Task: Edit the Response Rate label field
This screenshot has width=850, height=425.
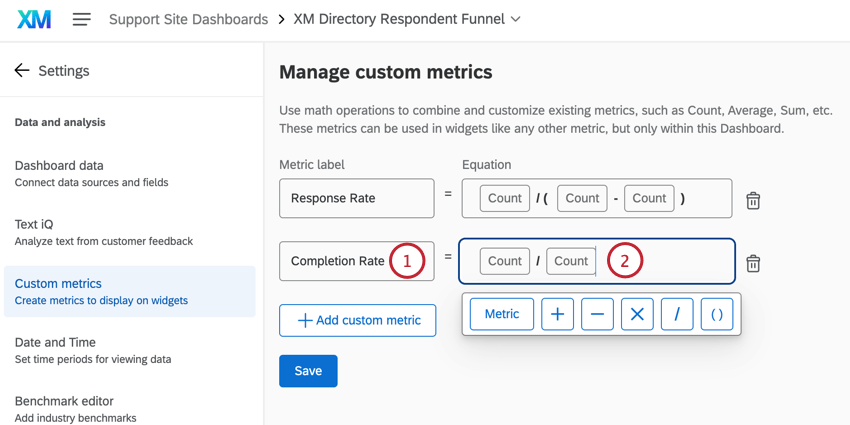Action: click(x=356, y=198)
